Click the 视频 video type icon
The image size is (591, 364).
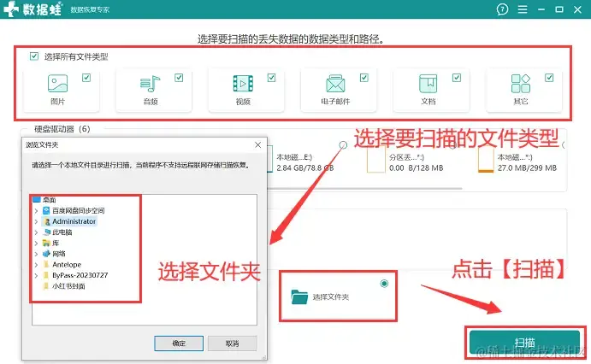coord(243,84)
